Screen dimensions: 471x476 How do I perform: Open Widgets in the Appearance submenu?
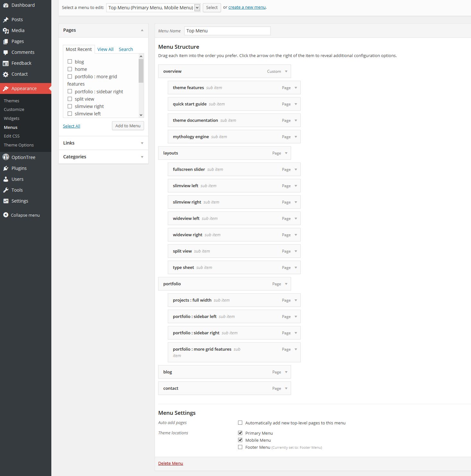(x=12, y=118)
